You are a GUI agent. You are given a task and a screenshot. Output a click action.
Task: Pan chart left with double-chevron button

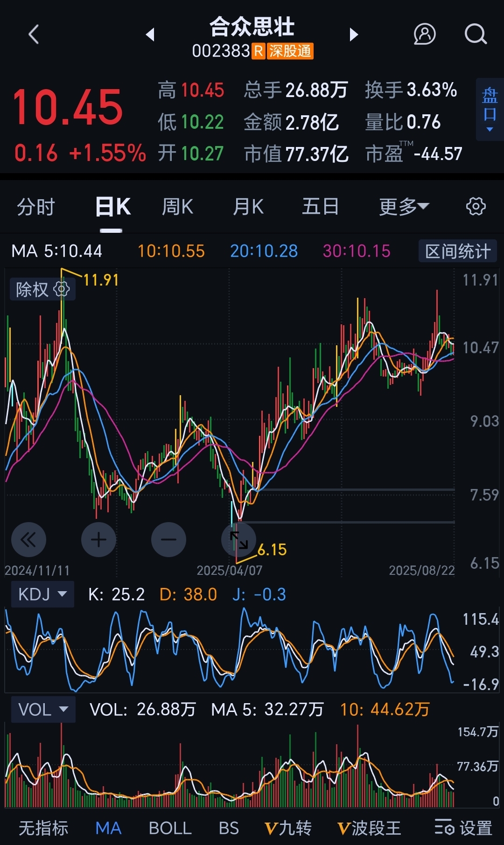tap(28, 540)
